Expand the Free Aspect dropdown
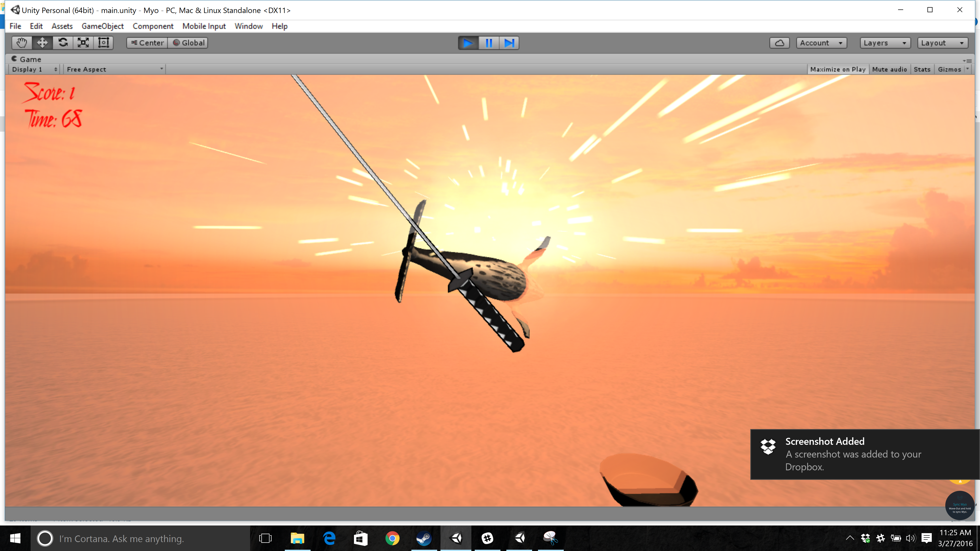This screenshot has width=980, height=551. [114, 69]
